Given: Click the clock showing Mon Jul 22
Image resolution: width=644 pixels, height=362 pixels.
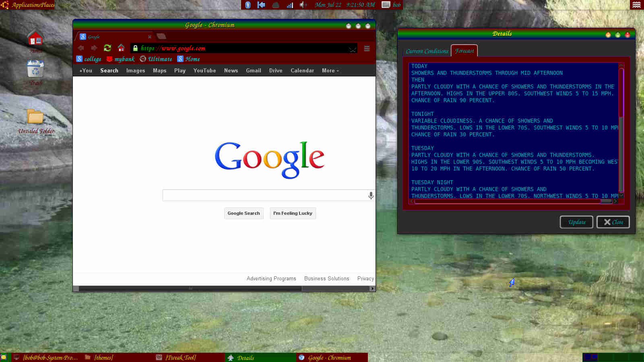Looking at the screenshot, I should (x=345, y=5).
